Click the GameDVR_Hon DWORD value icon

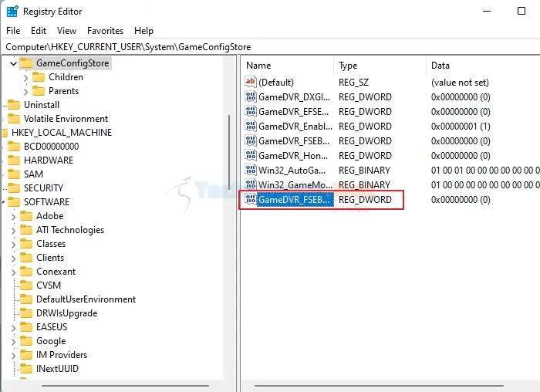click(x=251, y=155)
